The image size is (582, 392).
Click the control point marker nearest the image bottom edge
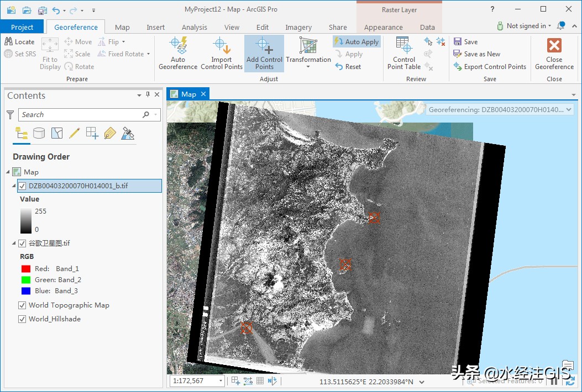tap(247, 328)
